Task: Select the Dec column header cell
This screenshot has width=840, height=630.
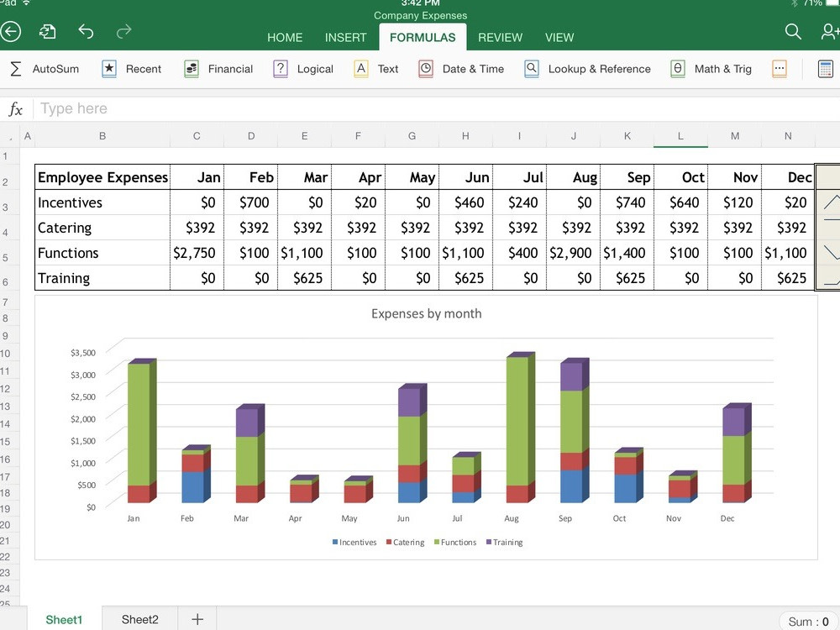Action: click(x=788, y=177)
